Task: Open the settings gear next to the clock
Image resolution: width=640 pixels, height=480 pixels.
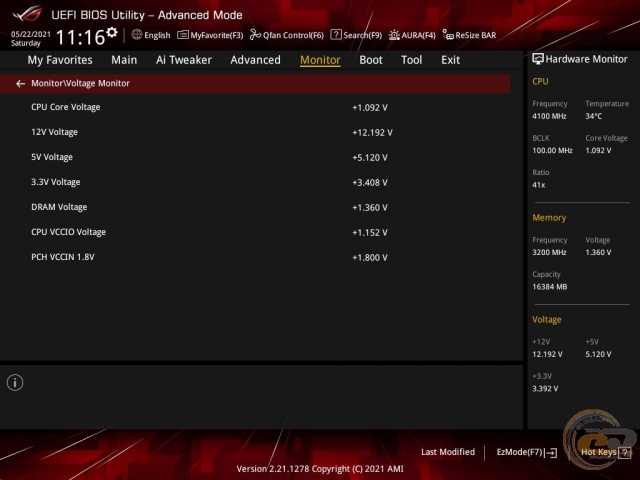Action: point(112,32)
